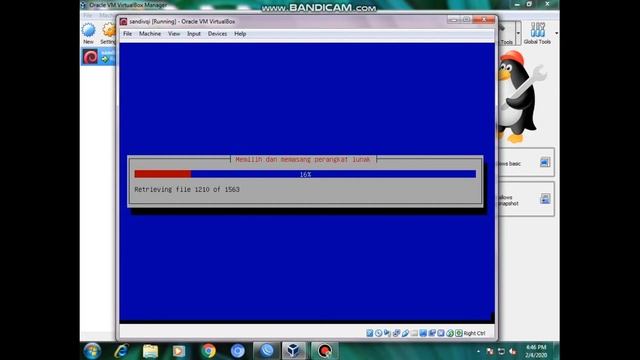Click the VM window title bar icon
The height and width of the screenshot is (360, 640).
point(123,22)
